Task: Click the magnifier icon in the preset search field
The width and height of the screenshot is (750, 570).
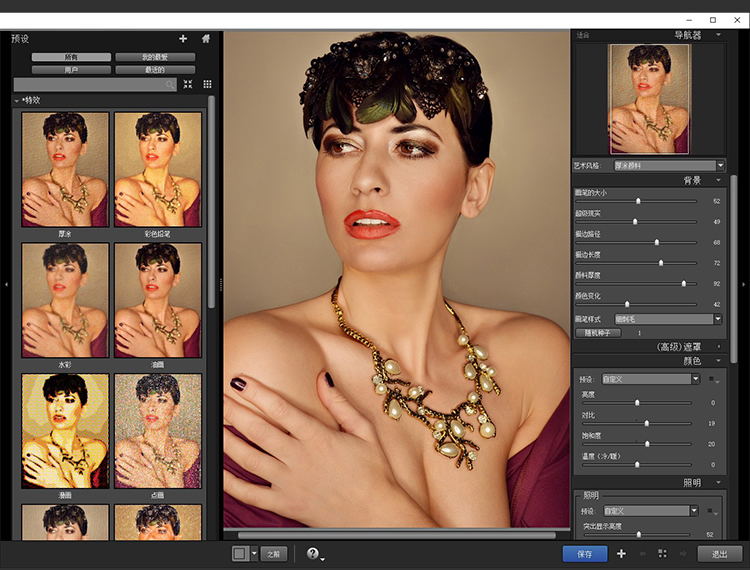Action: coord(170,85)
